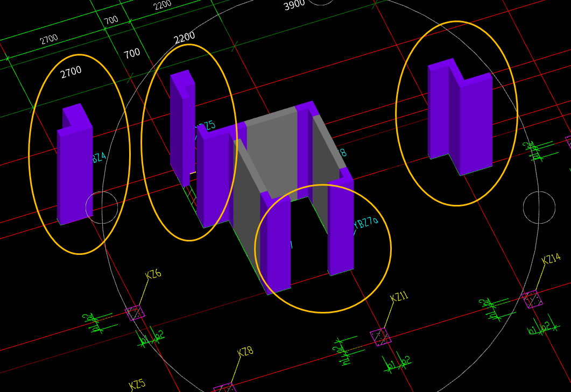
Task: Select the cyan BZ4 label text
Action: pos(99,158)
